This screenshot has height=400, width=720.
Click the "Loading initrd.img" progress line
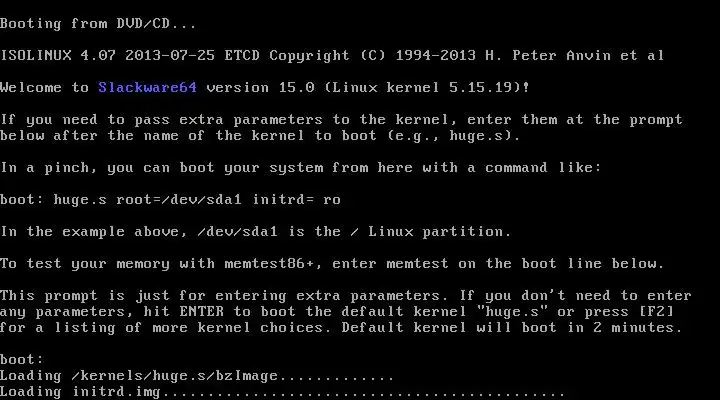[x=282, y=392]
